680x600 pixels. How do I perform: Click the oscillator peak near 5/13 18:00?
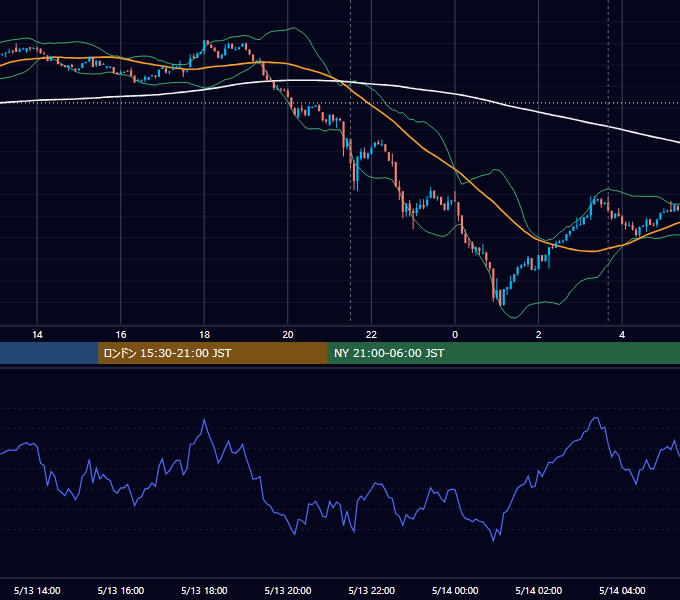click(204, 419)
